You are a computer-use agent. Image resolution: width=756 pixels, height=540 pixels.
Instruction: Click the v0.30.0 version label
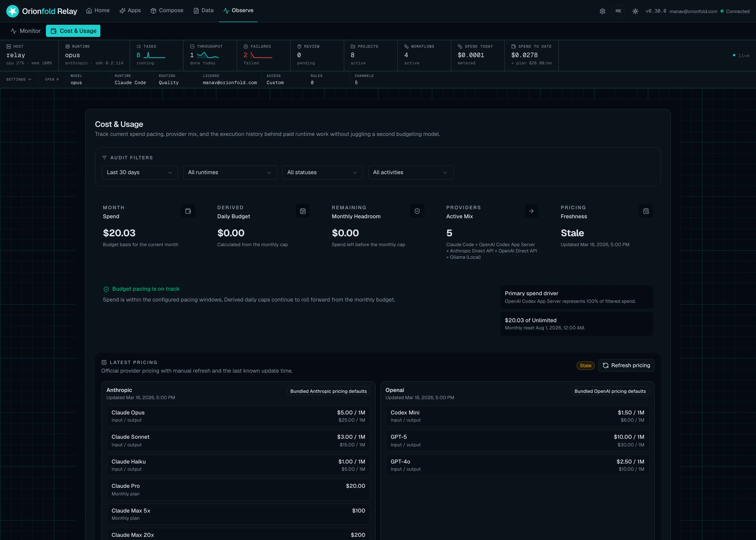(656, 11)
